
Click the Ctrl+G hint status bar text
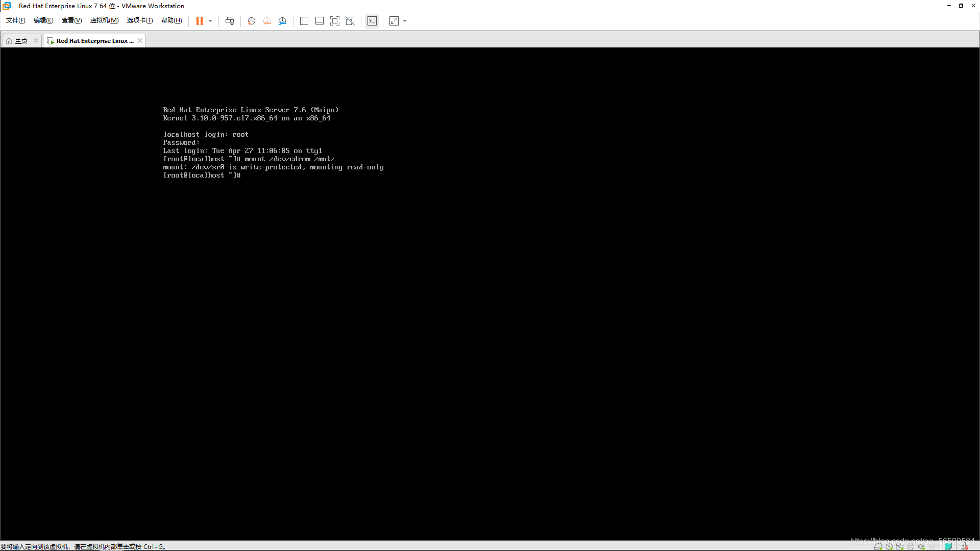[83, 546]
